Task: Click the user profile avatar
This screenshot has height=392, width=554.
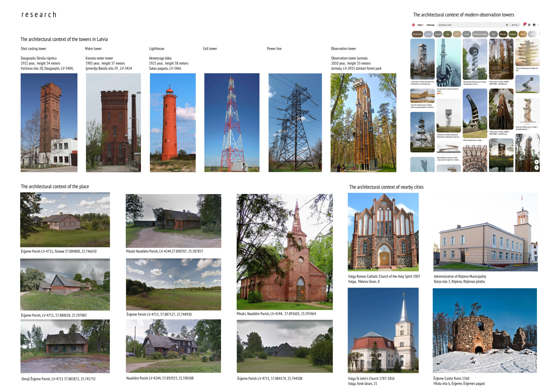Action: pyautogui.click(x=534, y=25)
